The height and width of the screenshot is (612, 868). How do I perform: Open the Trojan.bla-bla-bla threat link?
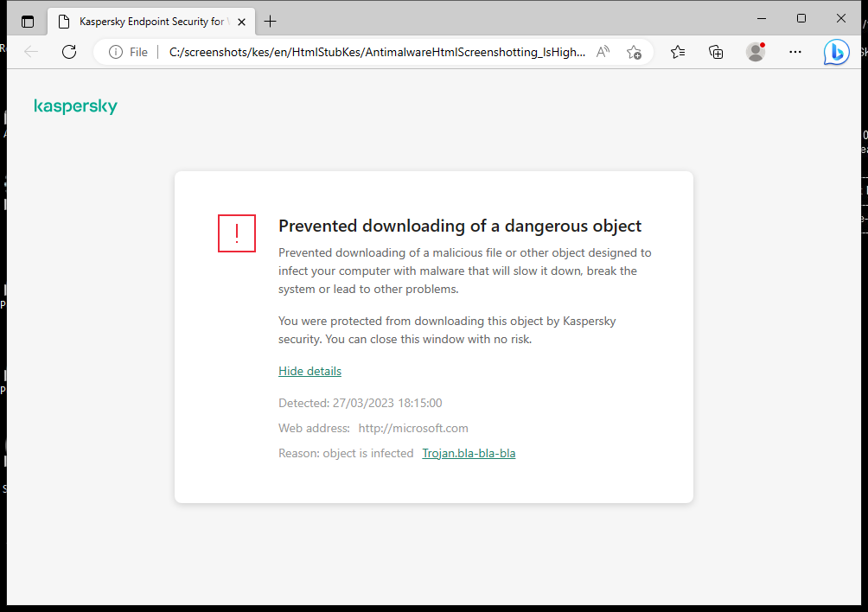point(469,453)
